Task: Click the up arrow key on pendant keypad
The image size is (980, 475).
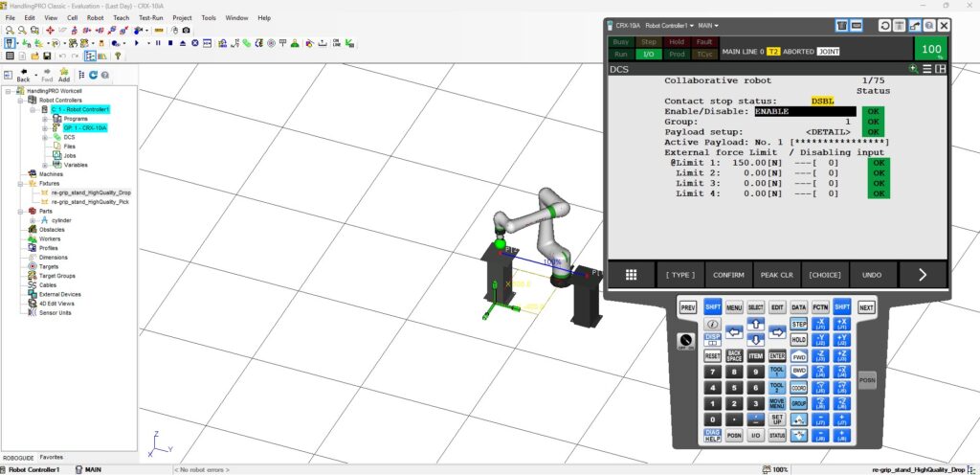Action: click(756, 324)
